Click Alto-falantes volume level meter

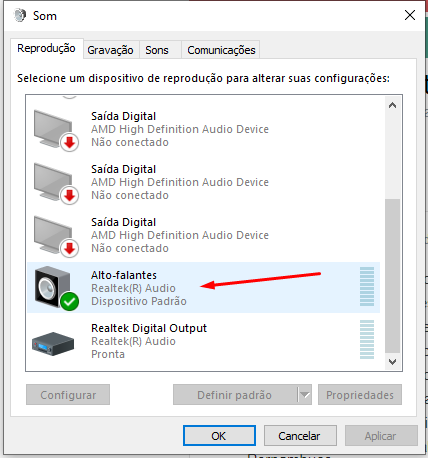tap(367, 287)
